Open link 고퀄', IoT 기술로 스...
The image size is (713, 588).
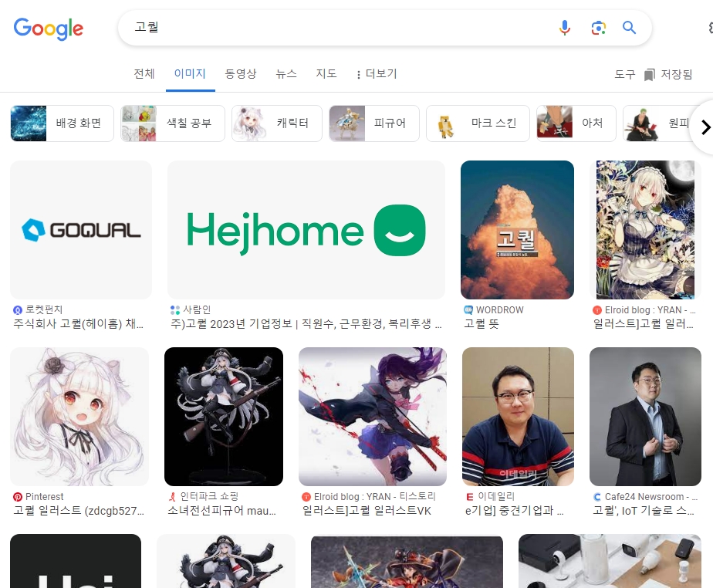(x=644, y=511)
